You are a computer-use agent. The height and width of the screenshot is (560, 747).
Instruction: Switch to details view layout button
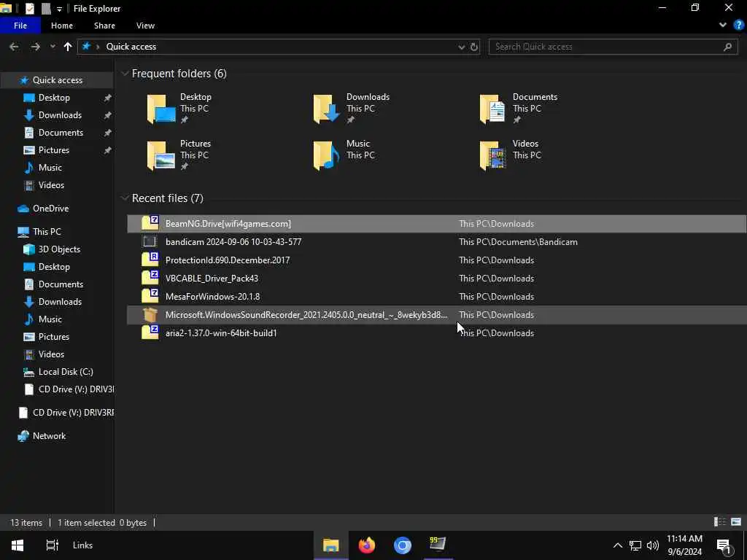coord(720,522)
